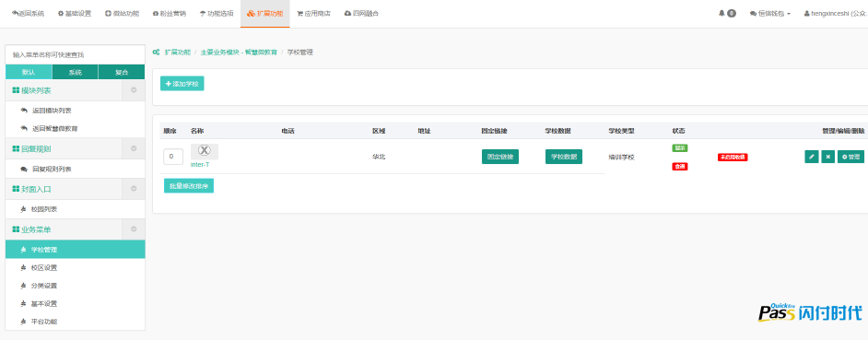Go back via 返回系统 in top bar

pyautogui.click(x=28, y=13)
